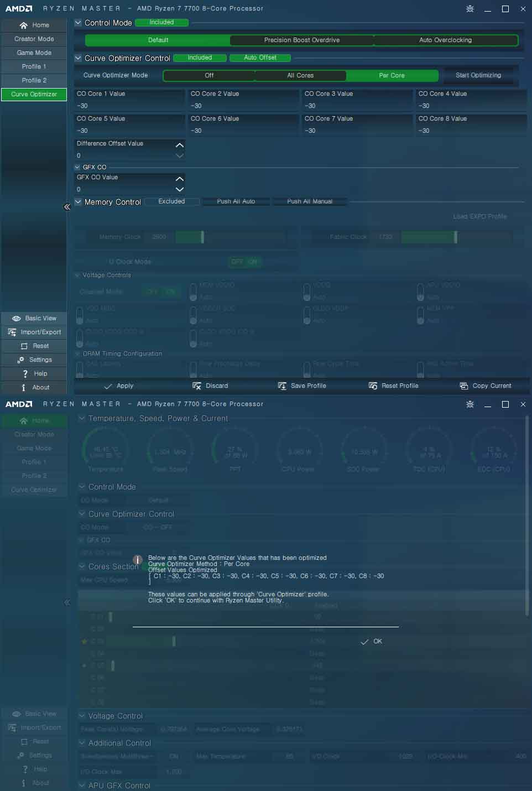Collapse Control Mode section in upper window

[x=78, y=23]
